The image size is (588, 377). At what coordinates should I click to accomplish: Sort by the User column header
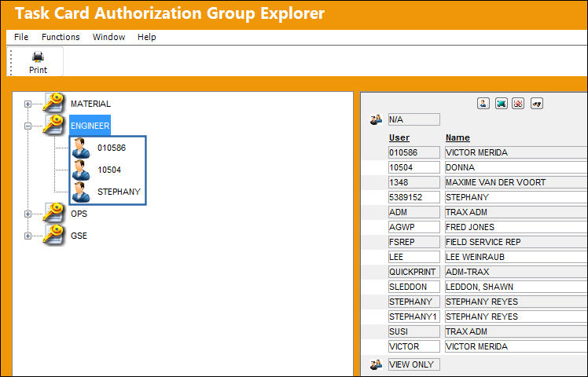(399, 137)
